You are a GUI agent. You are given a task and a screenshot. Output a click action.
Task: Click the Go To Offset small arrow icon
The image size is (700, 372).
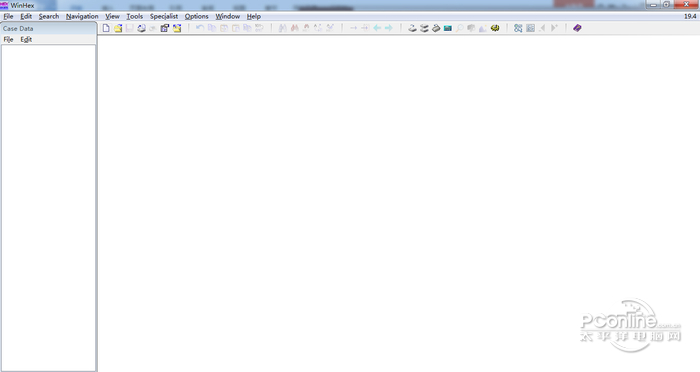click(353, 28)
